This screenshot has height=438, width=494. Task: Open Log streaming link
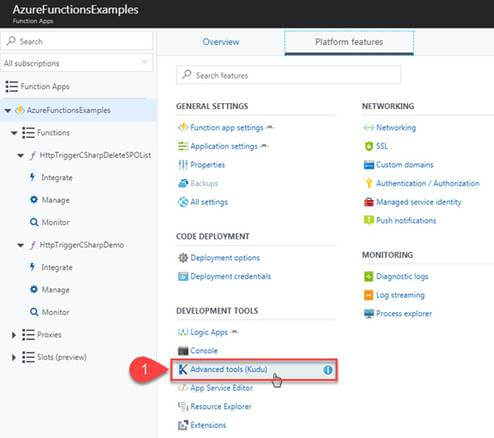click(x=400, y=295)
